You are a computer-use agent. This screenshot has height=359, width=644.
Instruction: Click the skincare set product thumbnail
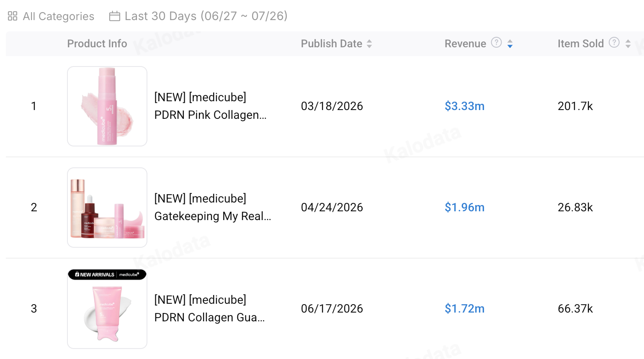coord(107,208)
